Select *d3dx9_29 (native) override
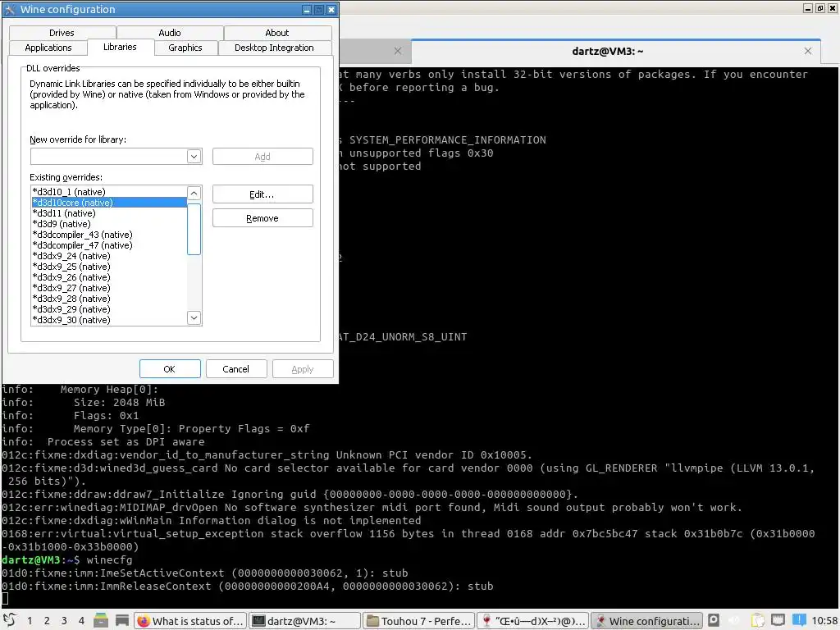The height and width of the screenshot is (630, 840). pyautogui.click(x=109, y=309)
